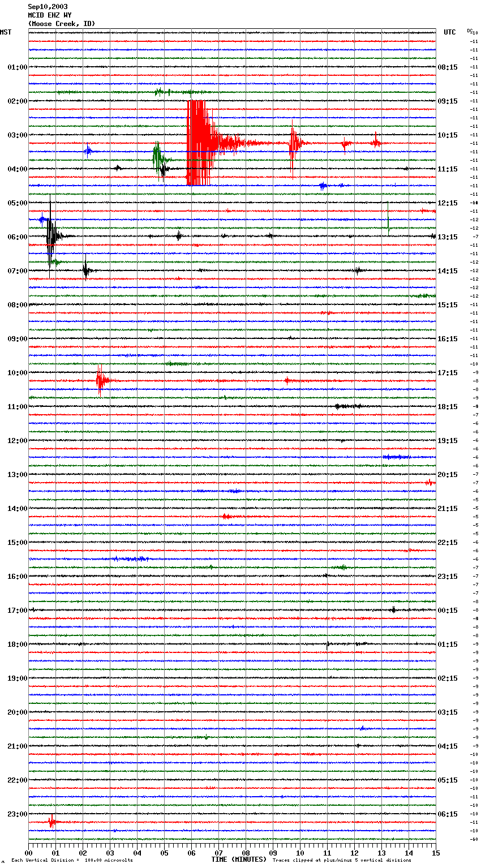Click the location label "(Moose Creek, ID)"

coord(62,24)
